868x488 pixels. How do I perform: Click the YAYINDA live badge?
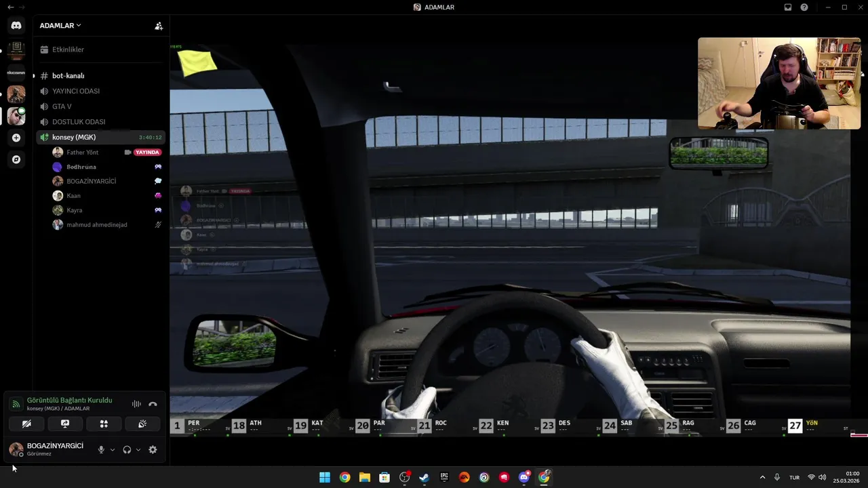tap(147, 152)
